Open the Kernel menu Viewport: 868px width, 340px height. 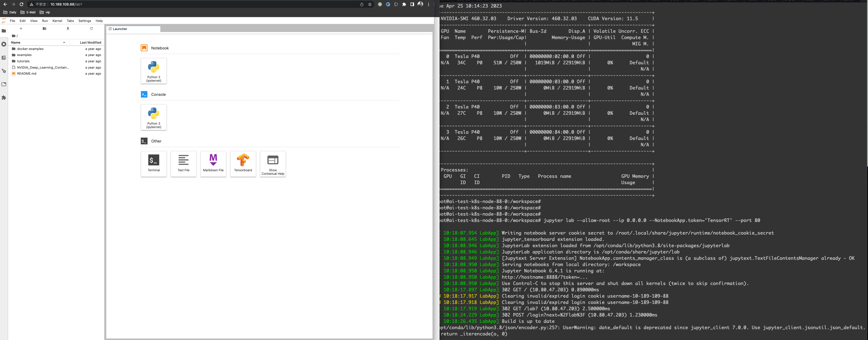click(x=57, y=21)
